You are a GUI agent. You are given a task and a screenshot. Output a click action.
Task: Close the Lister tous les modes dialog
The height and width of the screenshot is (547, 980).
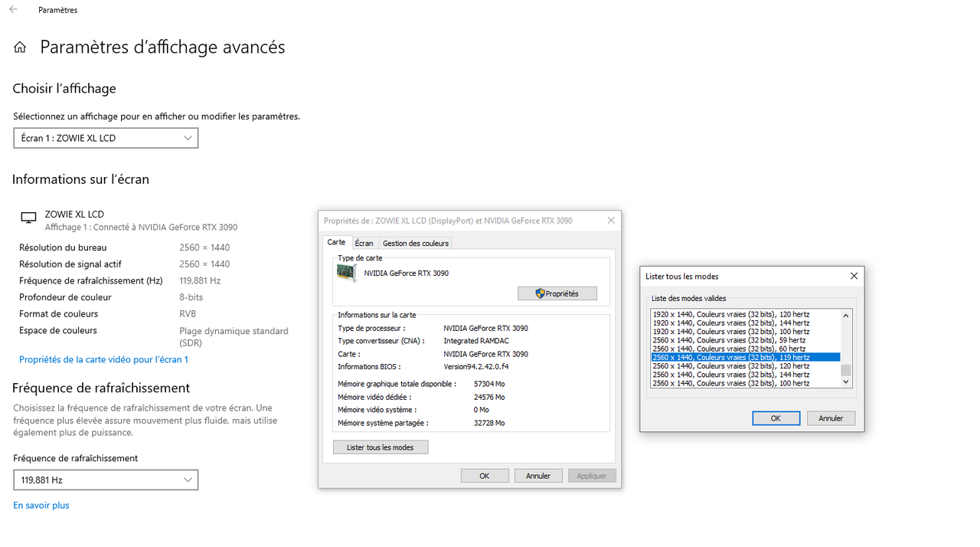tap(854, 276)
